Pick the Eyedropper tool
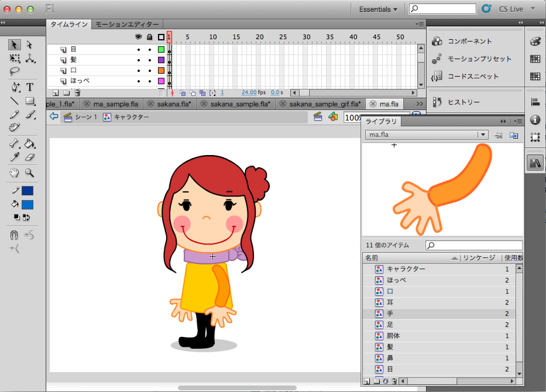The width and height of the screenshot is (546, 392). tap(14, 157)
